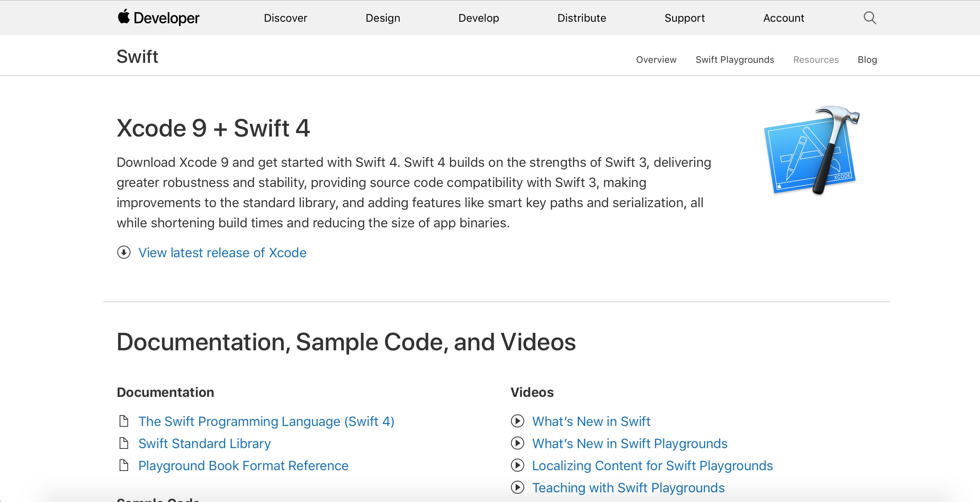Viewport: 980px width, 502px height.
Task: Open the Design menu item
Action: 382,18
